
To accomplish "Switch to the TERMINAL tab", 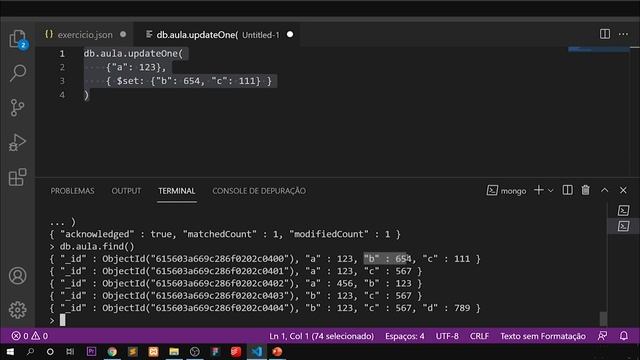I will pos(177,191).
